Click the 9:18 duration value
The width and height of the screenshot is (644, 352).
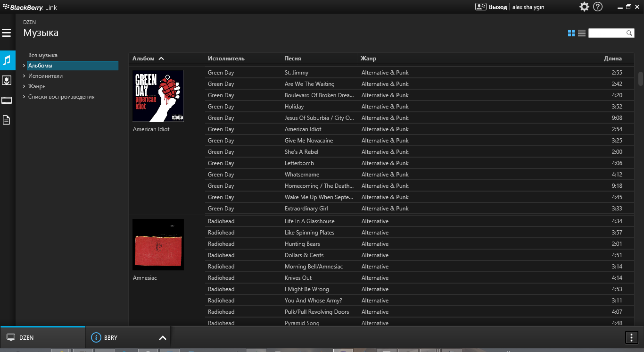(x=617, y=186)
